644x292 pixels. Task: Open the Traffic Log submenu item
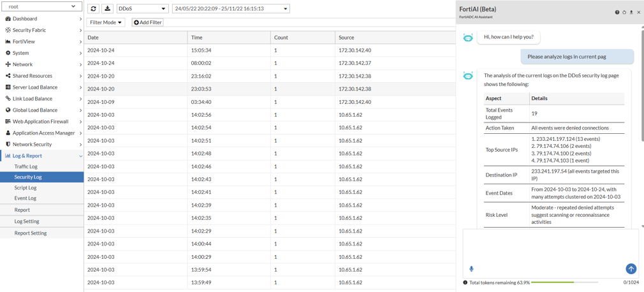point(42,167)
